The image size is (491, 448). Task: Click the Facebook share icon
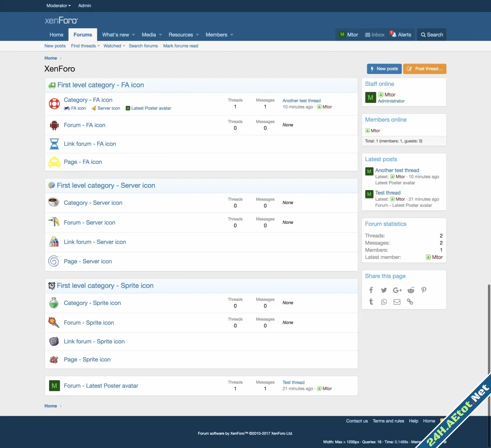pyautogui.click(x=371, y=290)
